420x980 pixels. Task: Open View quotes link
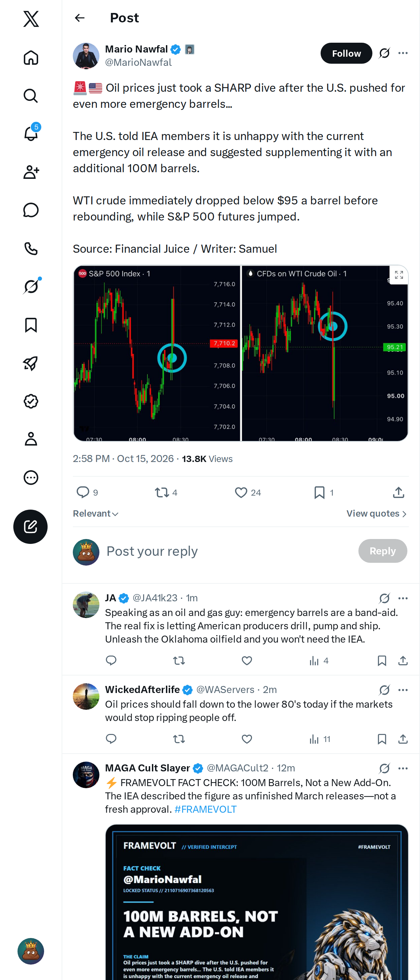377,513
